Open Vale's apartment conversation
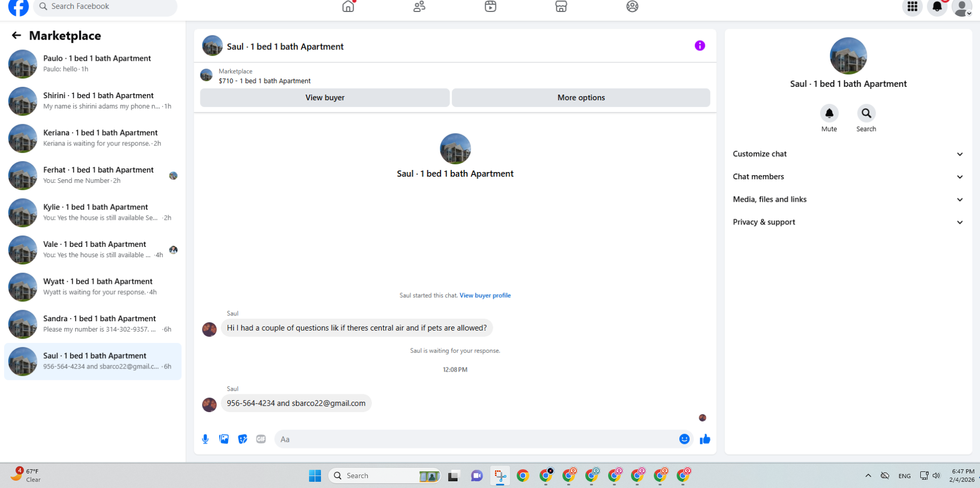Viewport: 980px width, 488px height. tap(93, 249)
